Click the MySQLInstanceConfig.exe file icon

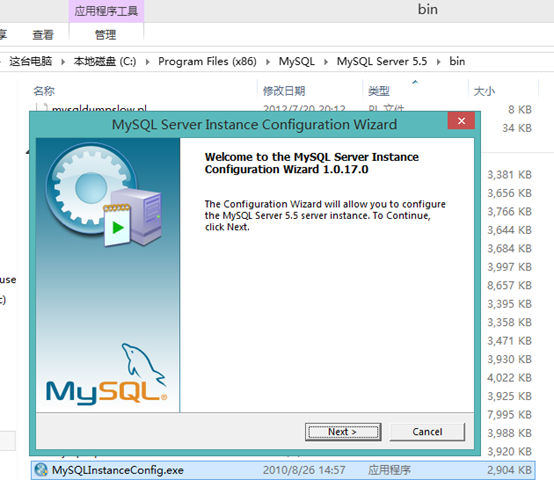click(x=41, y=470)
